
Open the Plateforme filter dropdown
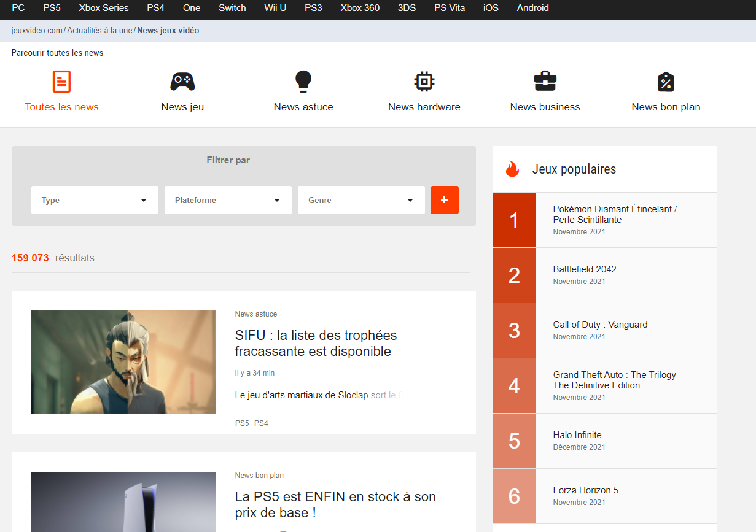[228, 200]
